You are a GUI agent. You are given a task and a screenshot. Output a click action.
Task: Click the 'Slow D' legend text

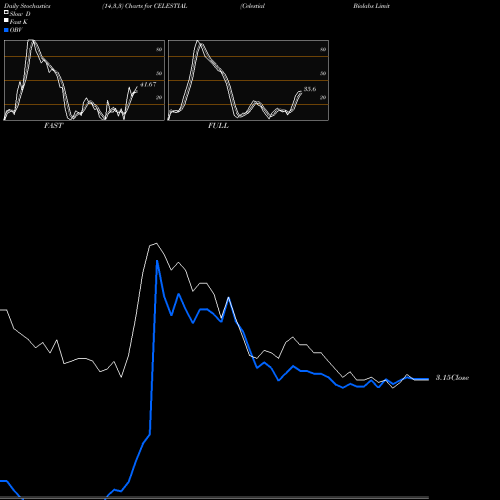pyautogui.click(x=20, y=14)
